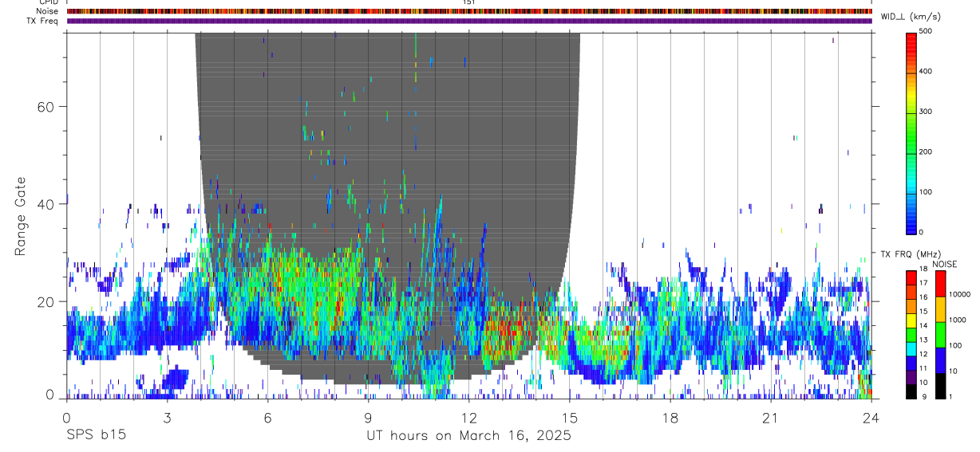
Task: Click hour 18 on the time axis
Action: point(670,418)
